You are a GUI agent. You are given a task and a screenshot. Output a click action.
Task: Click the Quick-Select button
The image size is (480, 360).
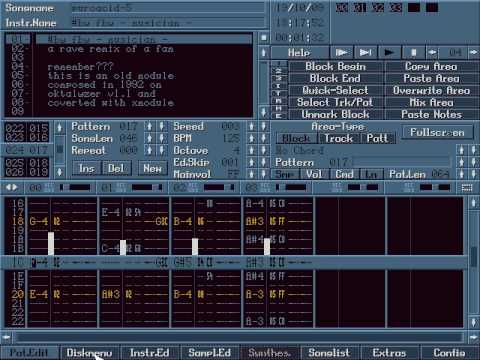(x=336, y=90)
